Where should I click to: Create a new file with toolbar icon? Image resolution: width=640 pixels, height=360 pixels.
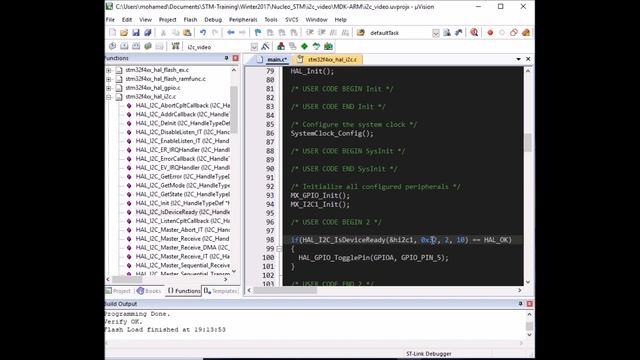(x=112, y=33)
